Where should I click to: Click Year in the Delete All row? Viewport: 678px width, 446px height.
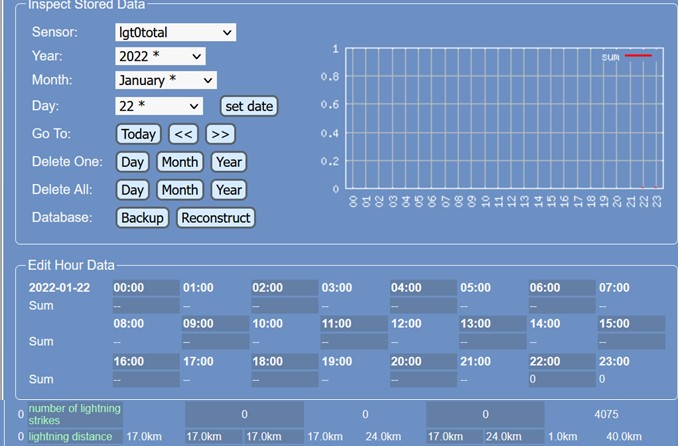click(x=229, y=190)
